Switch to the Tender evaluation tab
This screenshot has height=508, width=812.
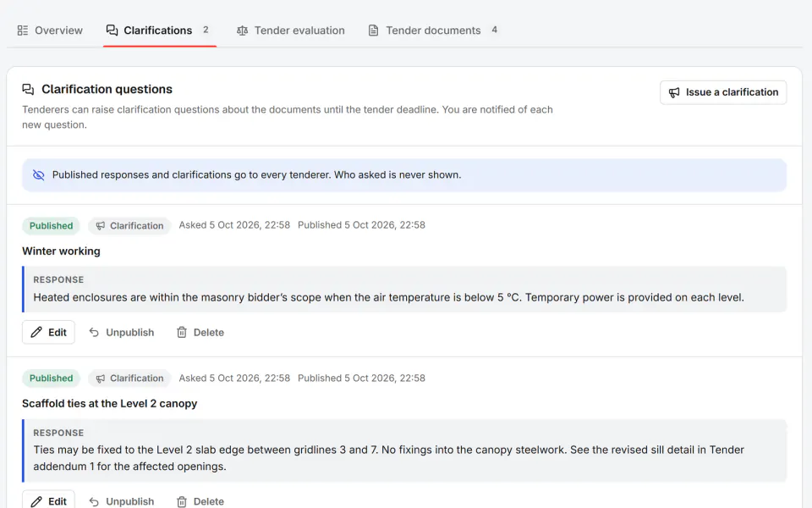290,30
